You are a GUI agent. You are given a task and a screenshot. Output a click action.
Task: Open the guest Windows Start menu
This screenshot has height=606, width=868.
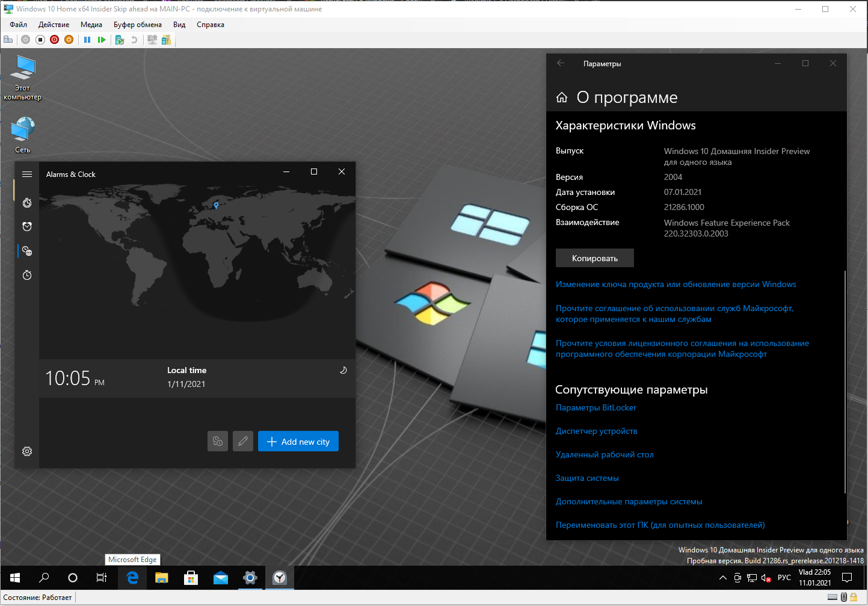(15, 578)
